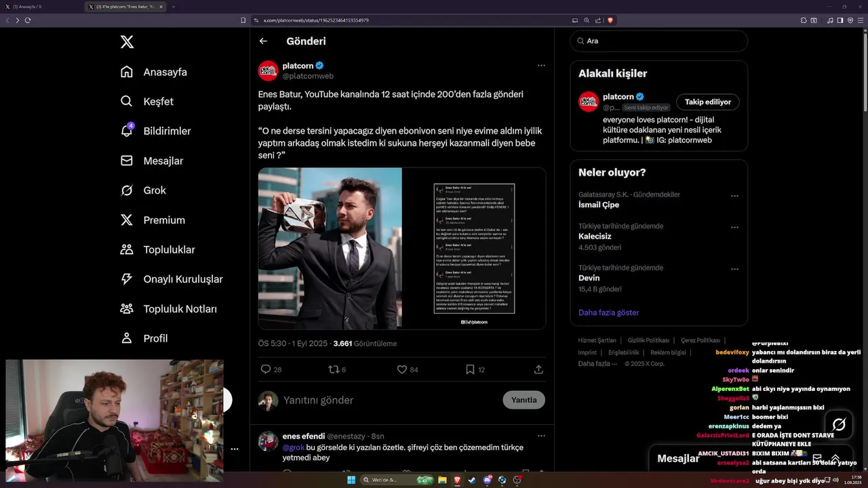Open options for Devin trend

pos(734,269)
